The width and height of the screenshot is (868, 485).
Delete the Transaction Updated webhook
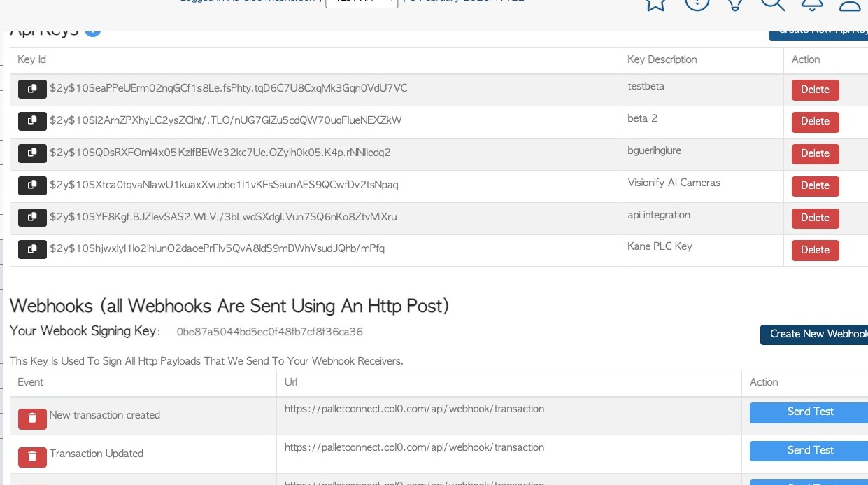pos(32,457)
